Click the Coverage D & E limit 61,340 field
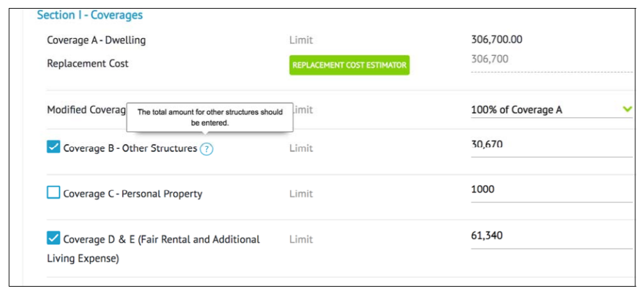Viewport: 644px width, 294px height. click(x=551, y=238)
